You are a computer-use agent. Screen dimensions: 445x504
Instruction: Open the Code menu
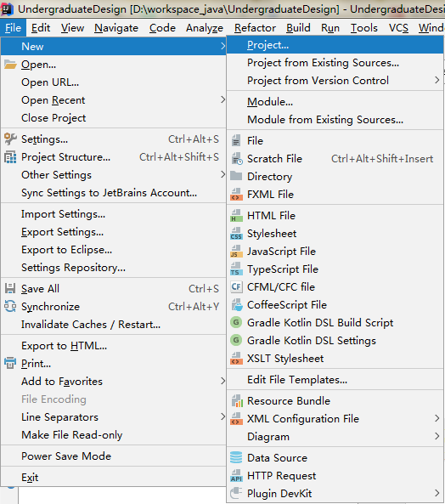tap(162, 28)
